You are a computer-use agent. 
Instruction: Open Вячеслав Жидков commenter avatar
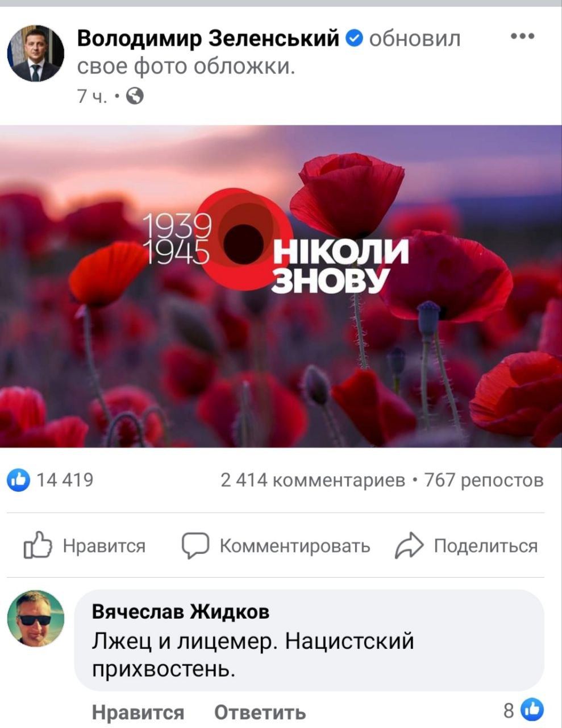[x=35, y=618]
